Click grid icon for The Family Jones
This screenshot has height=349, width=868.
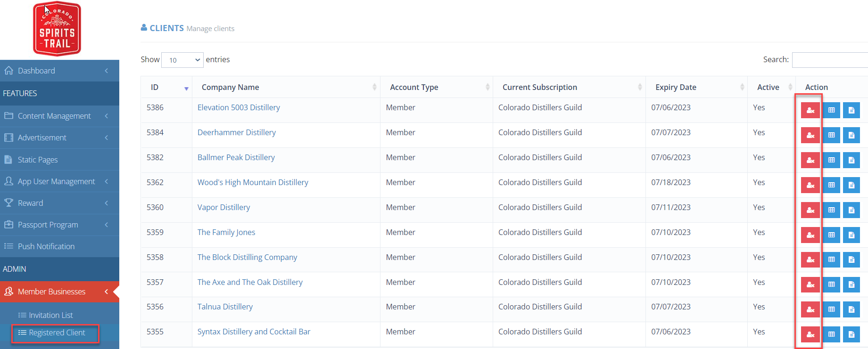click(831, 235)
